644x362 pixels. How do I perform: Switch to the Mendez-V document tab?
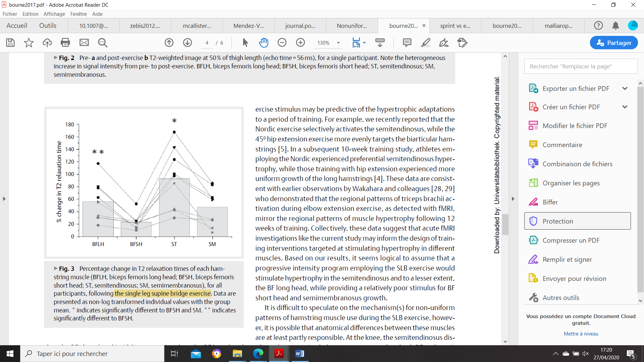click(249, 26)
